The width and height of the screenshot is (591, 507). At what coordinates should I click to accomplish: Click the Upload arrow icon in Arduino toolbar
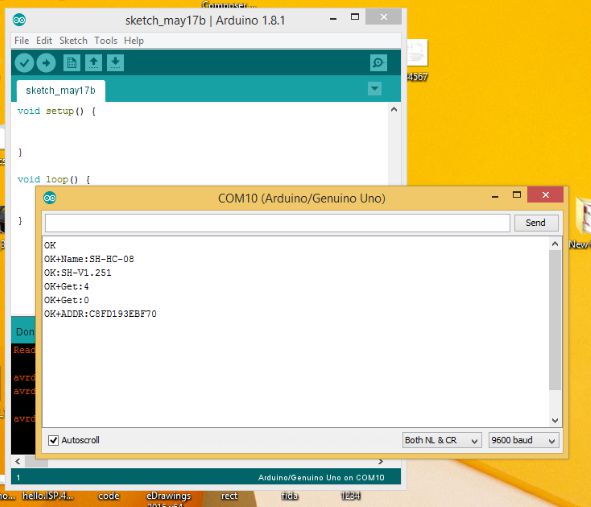[46, 63]
